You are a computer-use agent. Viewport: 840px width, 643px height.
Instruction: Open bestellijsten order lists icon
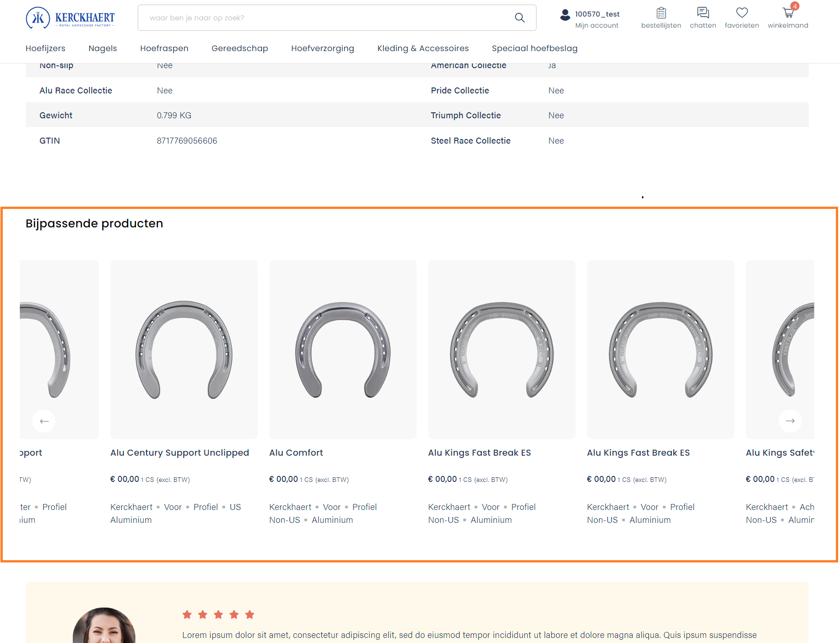click(661, 13)
